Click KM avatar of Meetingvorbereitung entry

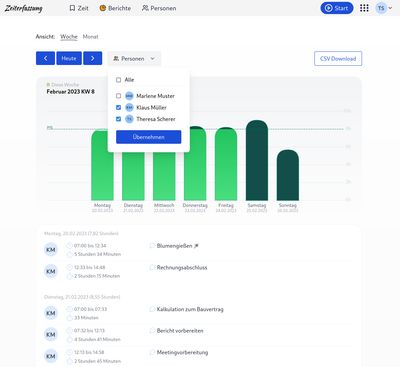click(51, 356)
